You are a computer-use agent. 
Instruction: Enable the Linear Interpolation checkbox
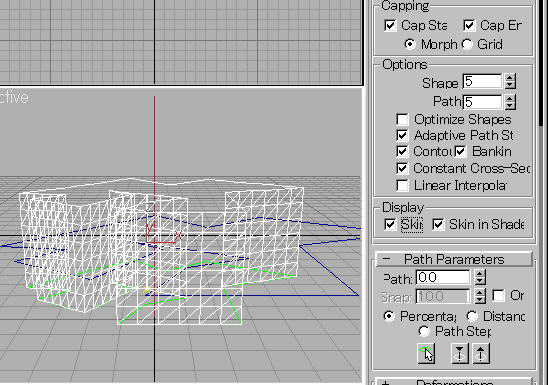coord(402,185)
